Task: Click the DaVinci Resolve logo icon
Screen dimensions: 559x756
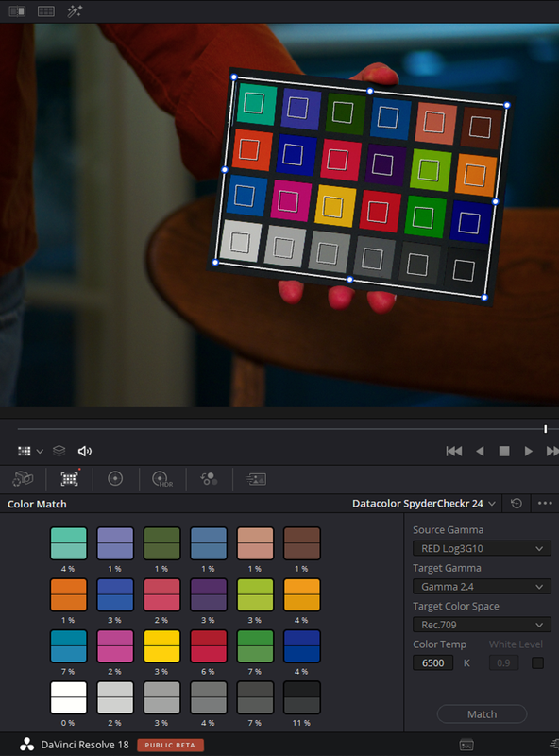Action: (27, 745)
